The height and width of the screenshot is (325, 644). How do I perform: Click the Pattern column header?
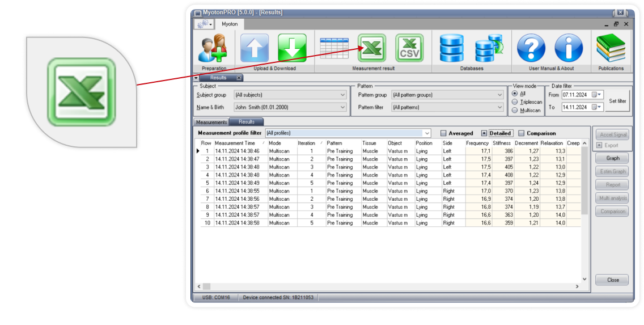344,143
